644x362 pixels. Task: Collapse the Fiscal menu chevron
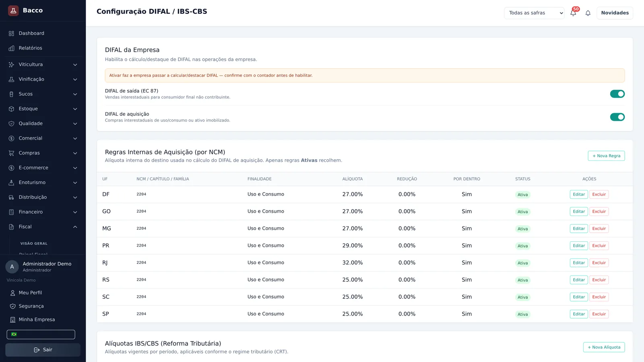click(x=75, y=227)
